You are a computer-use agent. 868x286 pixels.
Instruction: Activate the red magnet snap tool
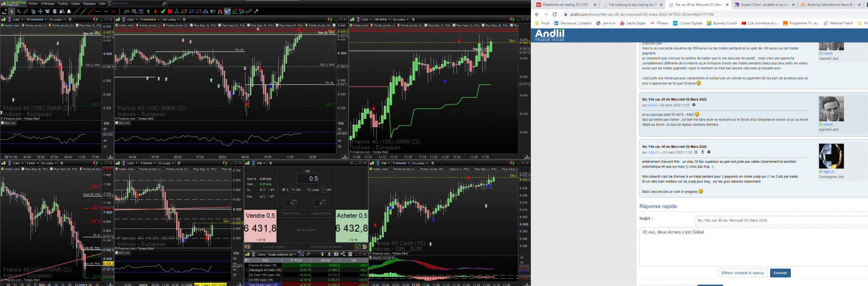tap(220, 11)
